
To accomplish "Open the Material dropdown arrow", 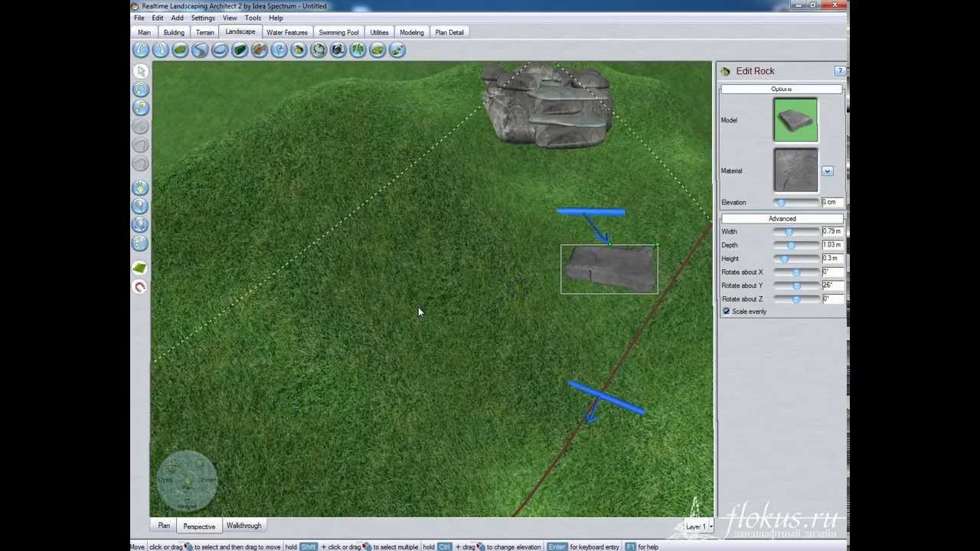I will tap(828, 171).
